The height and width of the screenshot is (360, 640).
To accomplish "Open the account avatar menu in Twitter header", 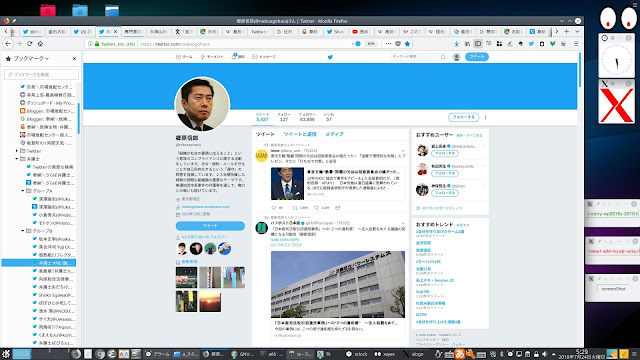I will [x=456, y=57].
